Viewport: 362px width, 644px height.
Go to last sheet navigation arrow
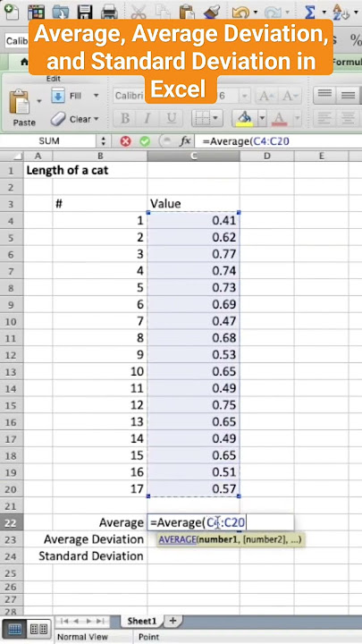tap(100, 621)
